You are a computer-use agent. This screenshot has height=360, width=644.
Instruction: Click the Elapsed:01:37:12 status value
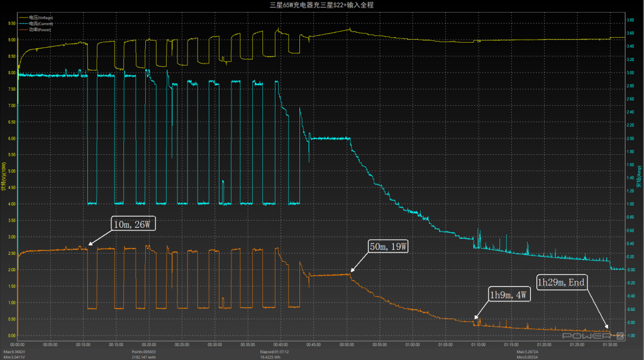coord(274,352)
